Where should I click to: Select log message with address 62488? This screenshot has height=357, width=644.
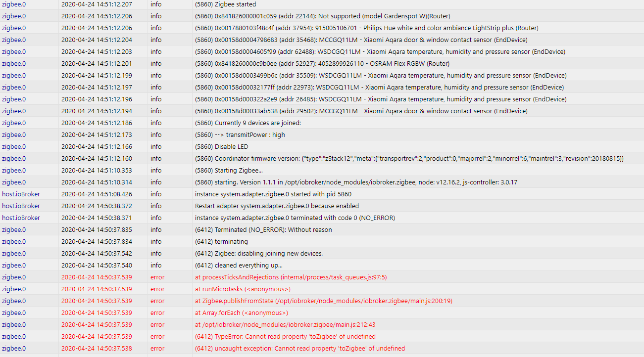click(x=380, y=52)
